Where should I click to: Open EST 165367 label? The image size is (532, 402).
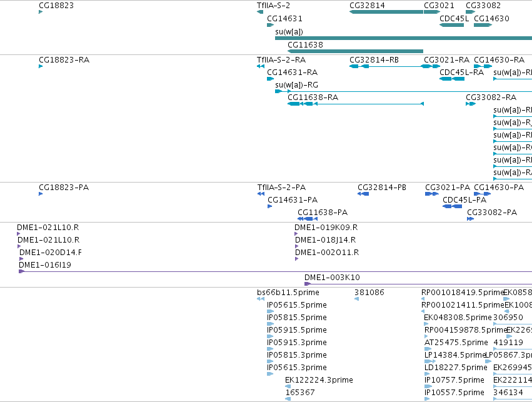pos(300,393)
